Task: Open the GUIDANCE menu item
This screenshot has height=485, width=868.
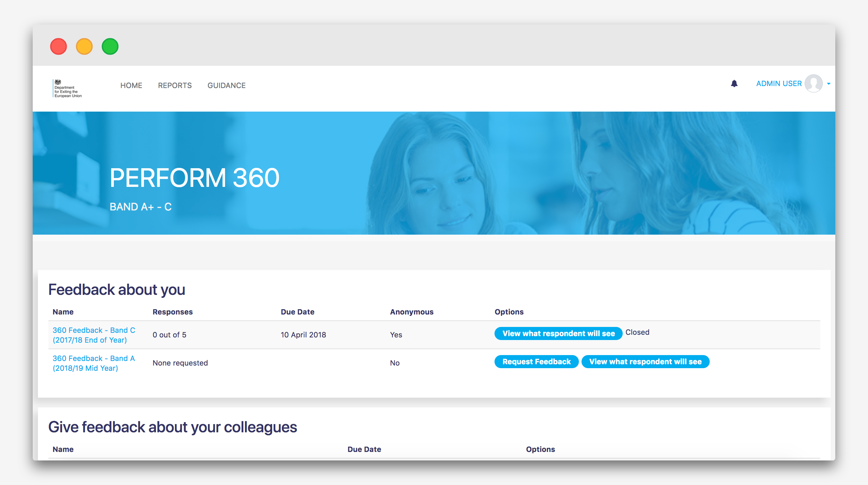Action: 226,86
